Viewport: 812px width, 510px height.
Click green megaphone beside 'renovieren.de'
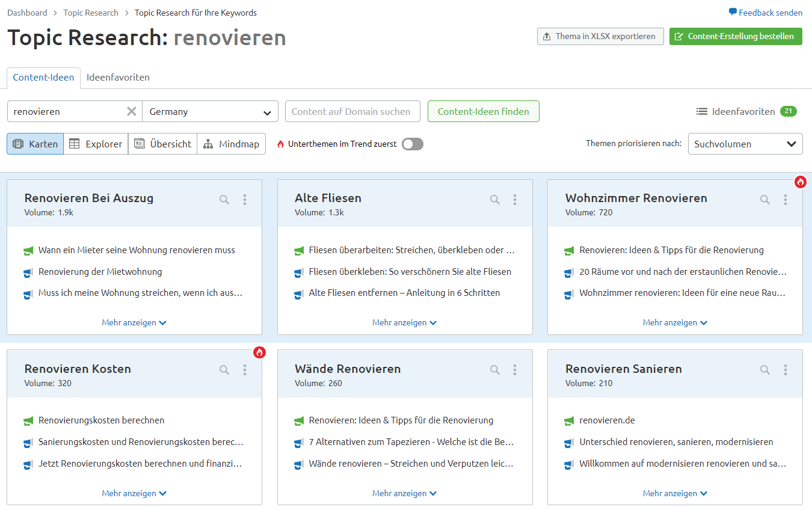pos(570,420)
